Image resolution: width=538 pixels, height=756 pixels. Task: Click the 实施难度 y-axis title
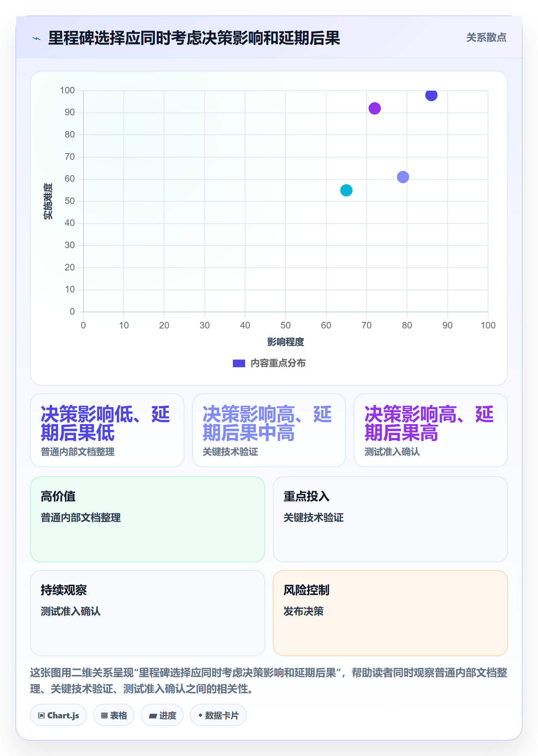coord(48,201)
